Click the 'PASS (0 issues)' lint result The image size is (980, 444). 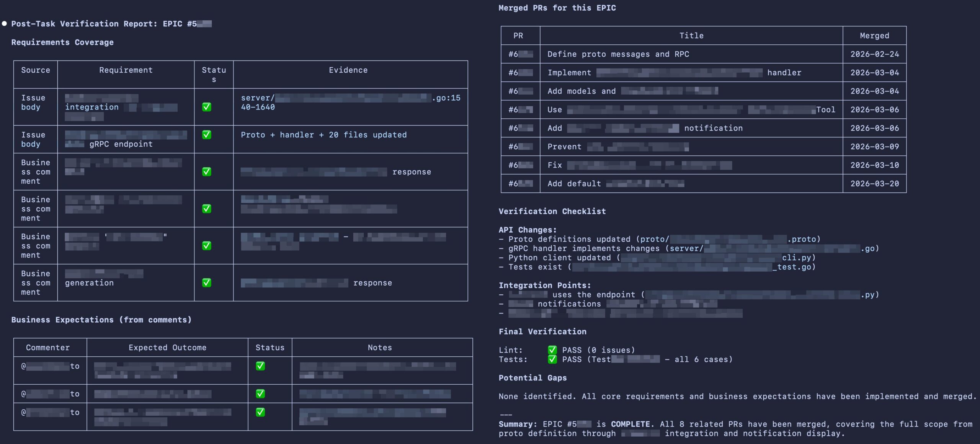coord(598,350)
